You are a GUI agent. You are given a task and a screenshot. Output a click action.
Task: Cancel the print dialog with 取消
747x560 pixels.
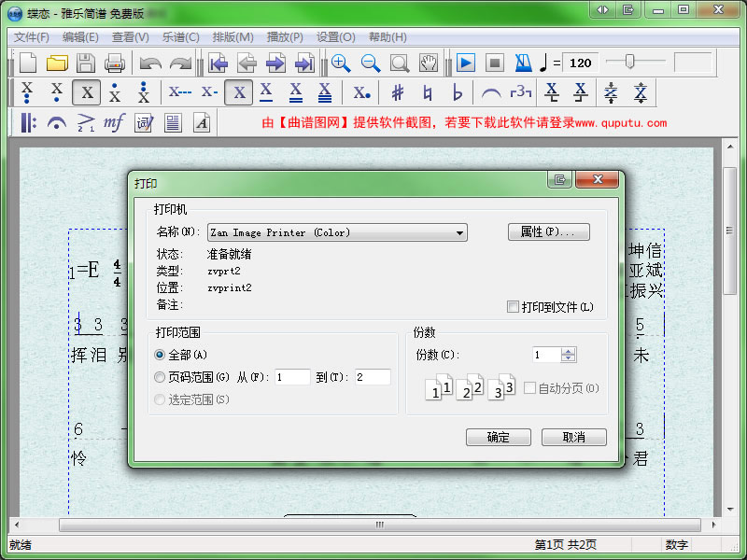click(x=574, y=437)
